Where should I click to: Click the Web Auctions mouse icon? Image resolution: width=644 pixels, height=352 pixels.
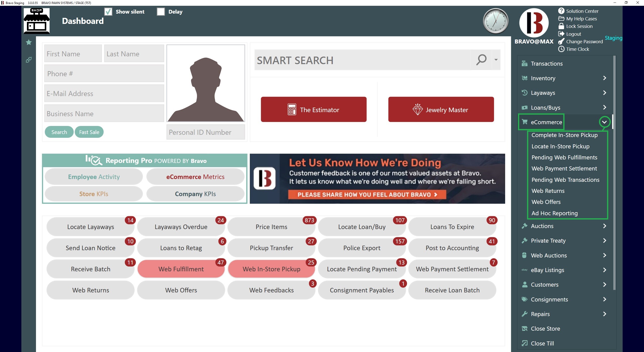point(524,255)
